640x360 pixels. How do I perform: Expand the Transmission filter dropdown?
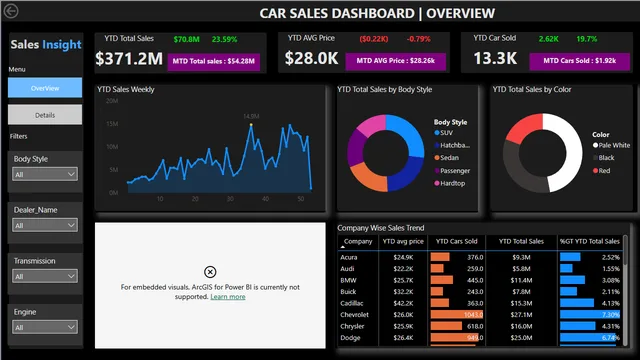pos(45,276)
